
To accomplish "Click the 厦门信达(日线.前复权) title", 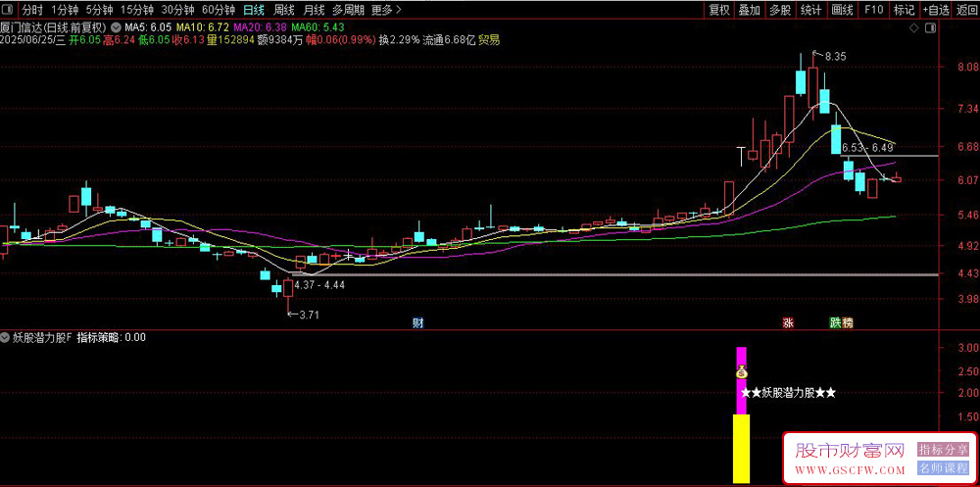I will point(55,27).
